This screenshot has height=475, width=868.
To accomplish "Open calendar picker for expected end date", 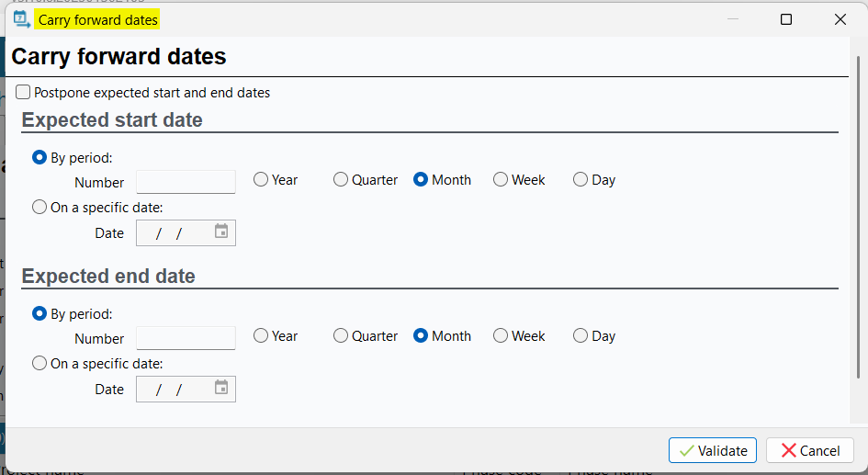I will [221, 388].
